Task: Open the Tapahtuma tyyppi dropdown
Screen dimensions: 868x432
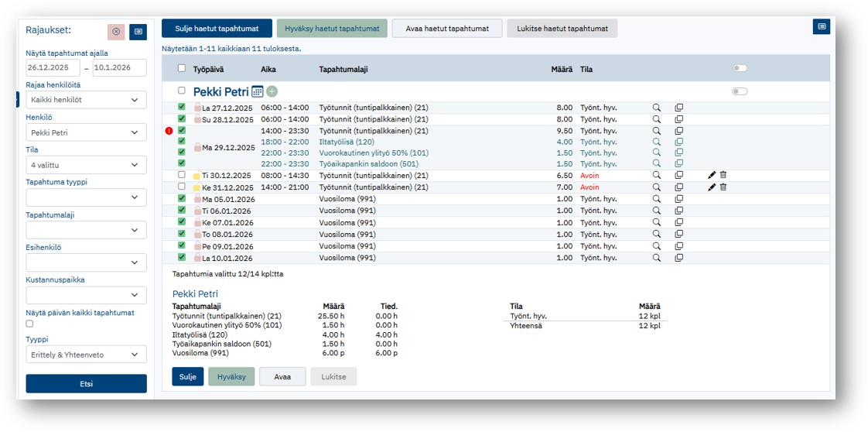Action: pyautogui.click(x=87, y=197)
